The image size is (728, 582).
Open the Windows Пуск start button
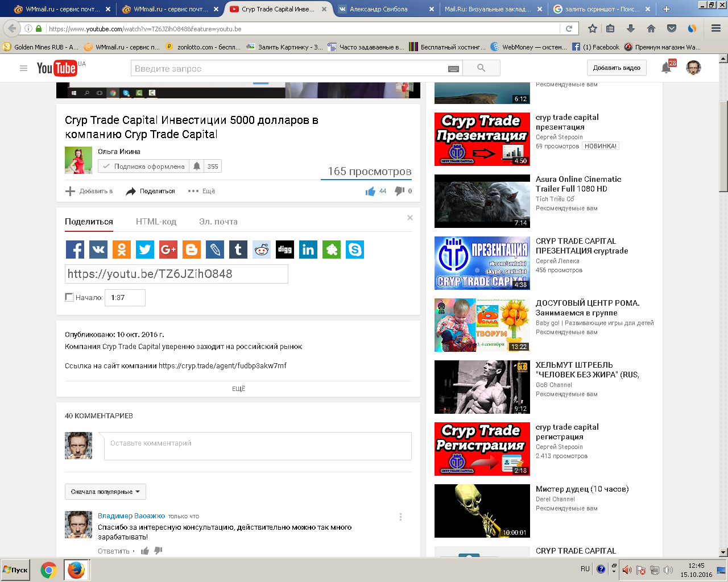click(15, 570)
